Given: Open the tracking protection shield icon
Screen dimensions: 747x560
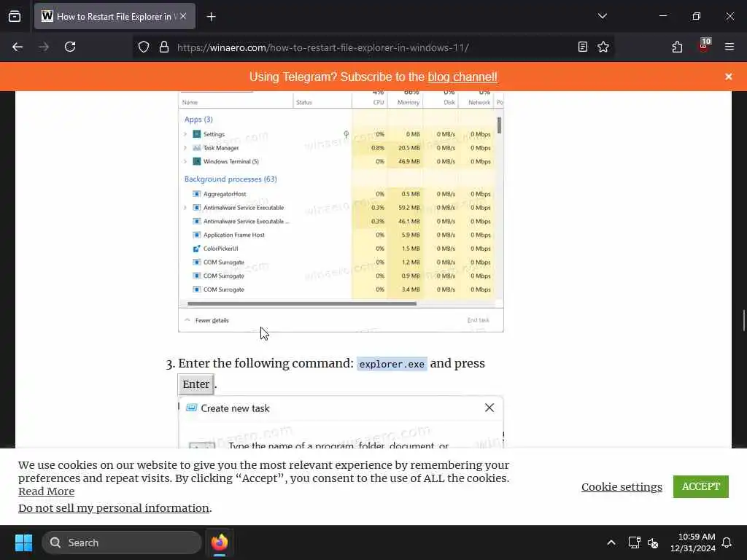Looking at the screenshot, I should (144, 47).
